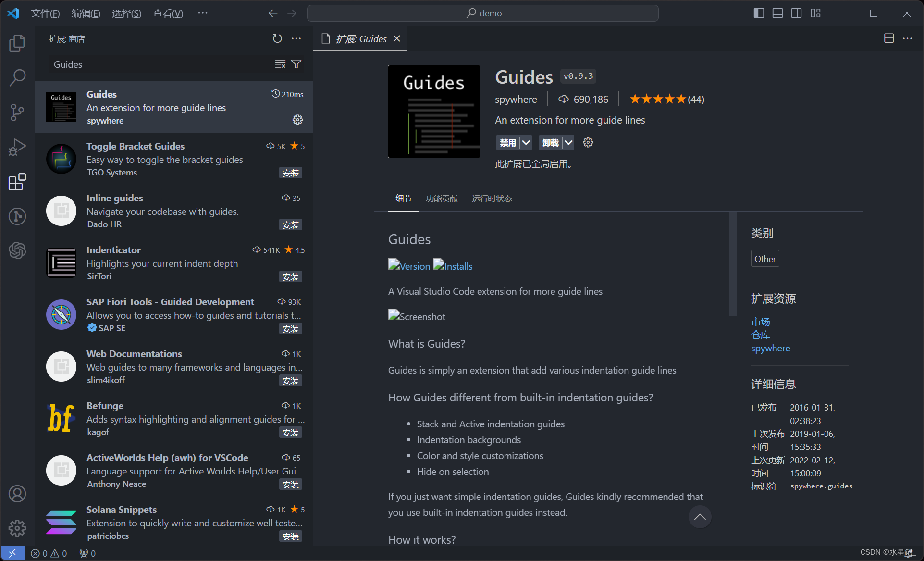The height and width of the screenshot is (561, 924).
Task: Switch to the 细节 tab
Action: pos(403,199)
